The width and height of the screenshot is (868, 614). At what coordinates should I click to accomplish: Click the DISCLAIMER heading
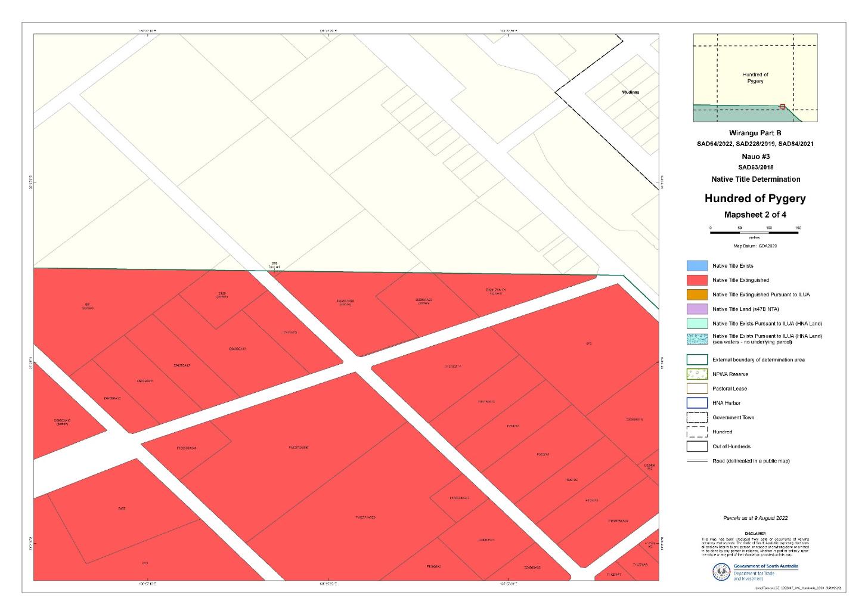coord(755,534)
